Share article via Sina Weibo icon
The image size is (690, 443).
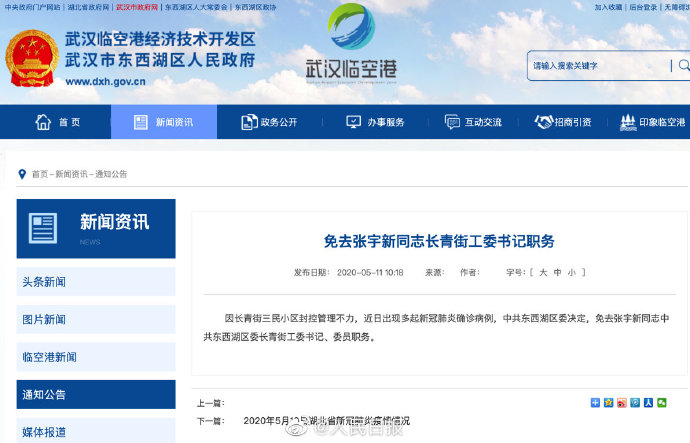(x=622, y=403)
